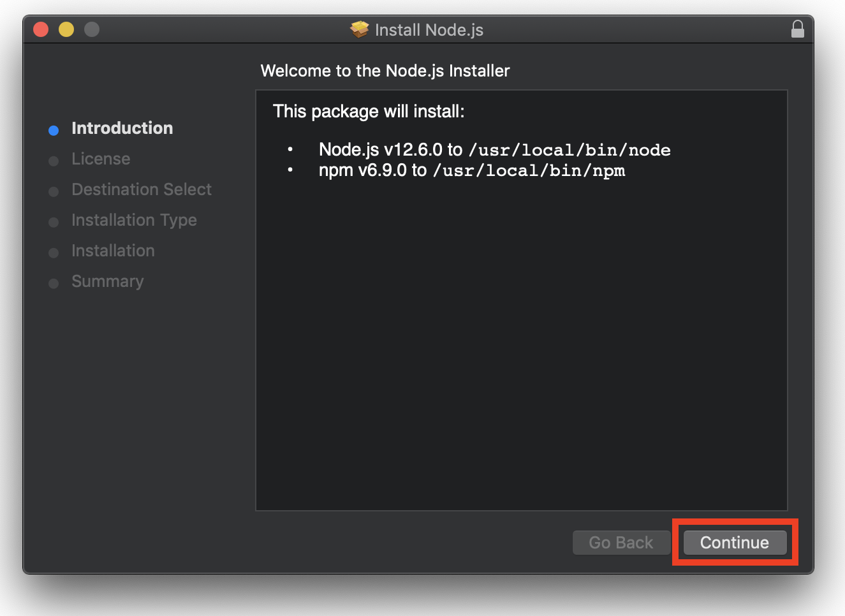The height and width of the screenshot is (616, 845).
Task: Click the dot next to Summary step
Action: click(x=54, y=283)
